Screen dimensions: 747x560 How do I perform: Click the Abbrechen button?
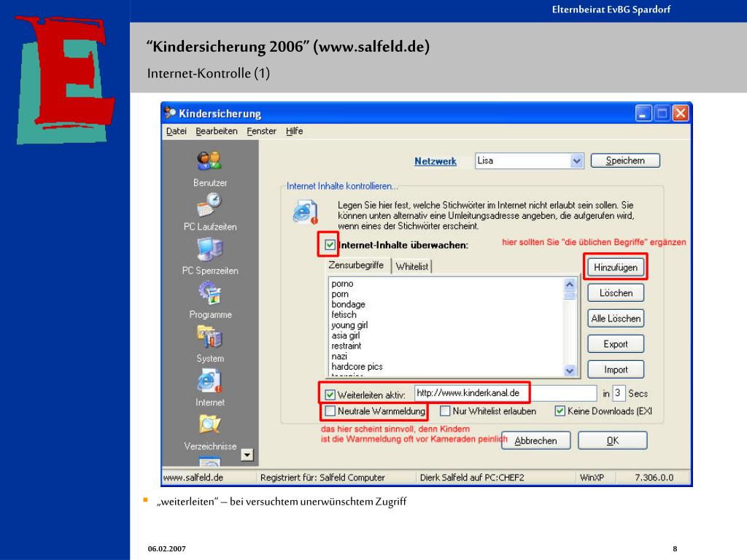(535, 440)
